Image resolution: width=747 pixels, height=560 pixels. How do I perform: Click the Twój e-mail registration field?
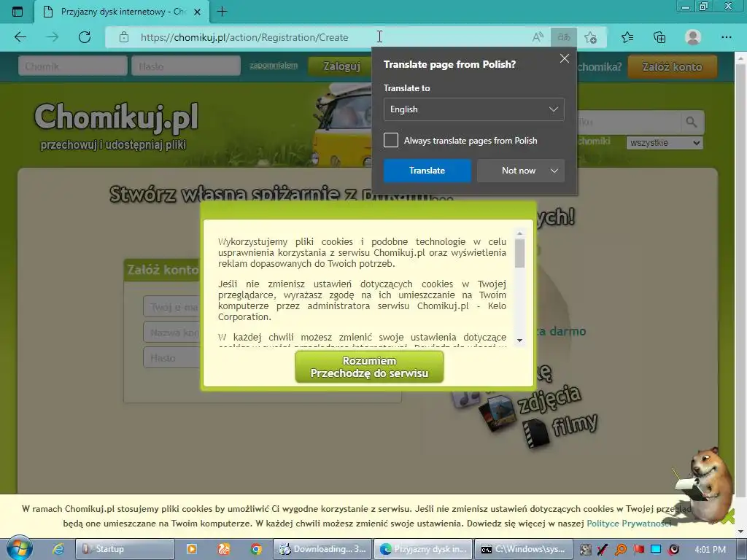point(171,307)
